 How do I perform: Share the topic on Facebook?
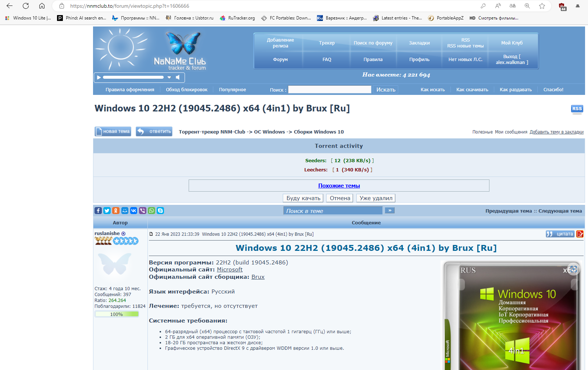[98, 211]
